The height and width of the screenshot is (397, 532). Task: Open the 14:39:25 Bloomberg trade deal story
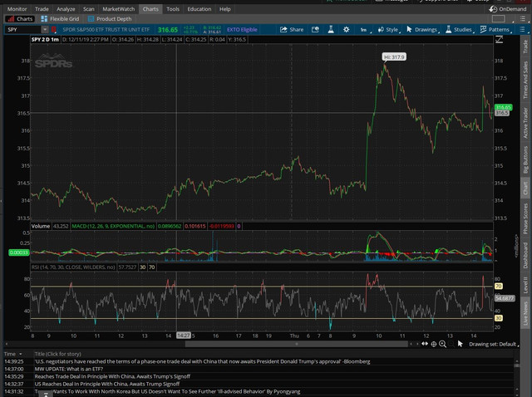202,361
